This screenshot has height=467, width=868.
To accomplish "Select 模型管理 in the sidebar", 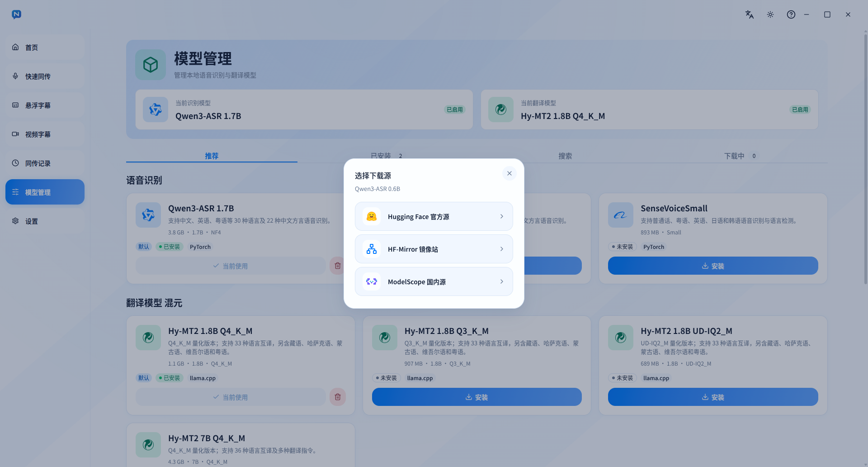I will 45,192.
